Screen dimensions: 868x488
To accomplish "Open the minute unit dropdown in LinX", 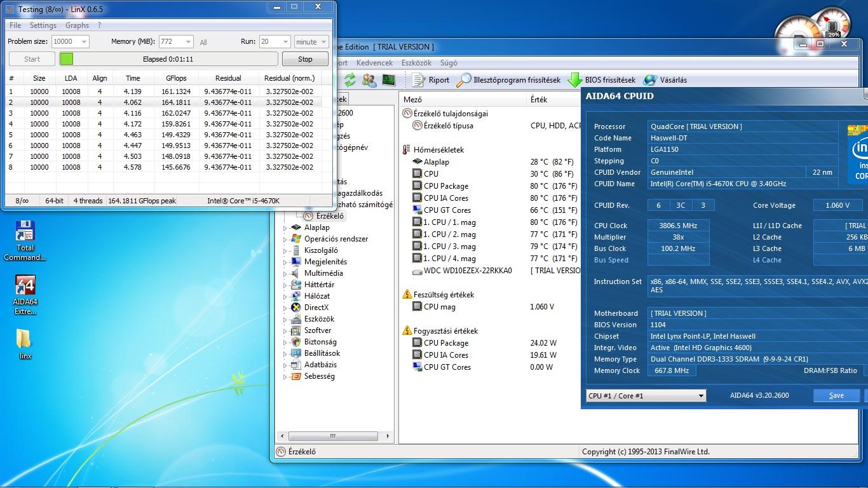I will coord(323,42).
